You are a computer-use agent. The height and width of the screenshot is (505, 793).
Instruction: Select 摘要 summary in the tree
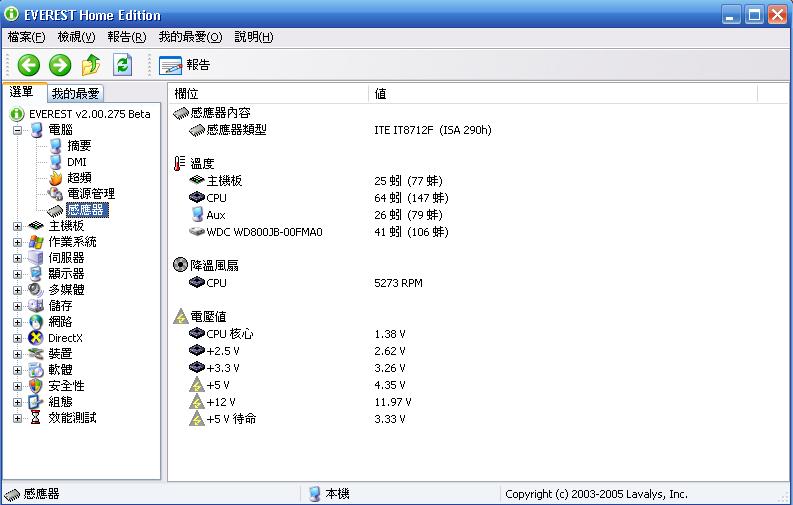coord(79,146)
